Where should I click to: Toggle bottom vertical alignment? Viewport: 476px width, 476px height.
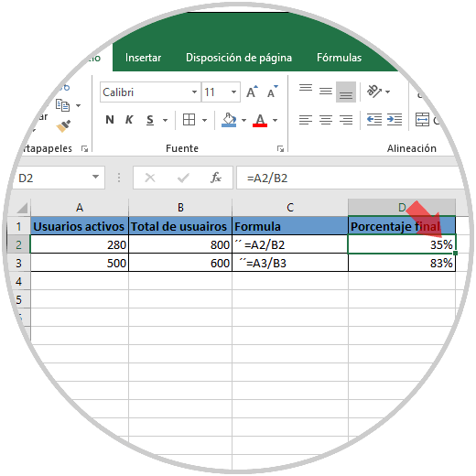[346, 92]
